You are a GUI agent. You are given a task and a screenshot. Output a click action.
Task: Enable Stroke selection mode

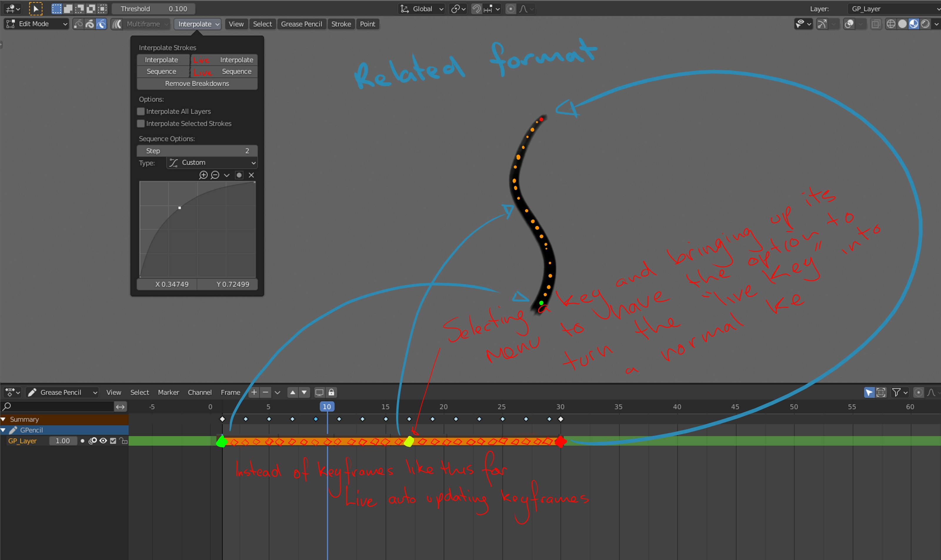point(89,24)
